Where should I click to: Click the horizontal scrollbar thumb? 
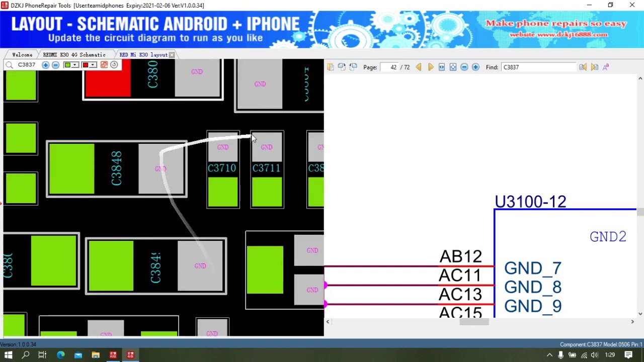474,322
